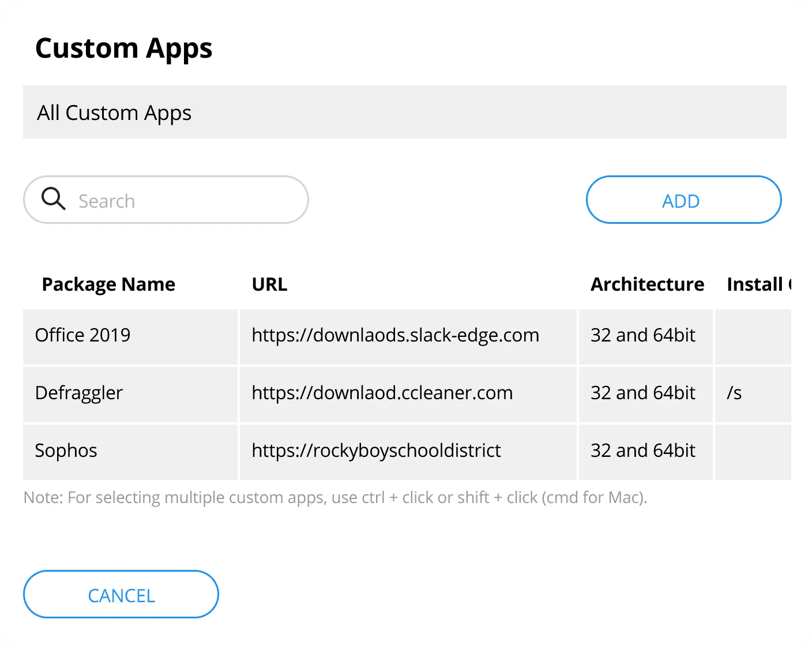The height and width of the screenshot is (653, 812).
Task: Click the slack-edge.com URL cell
Action: pyautogui.click(x=396, y=336)
